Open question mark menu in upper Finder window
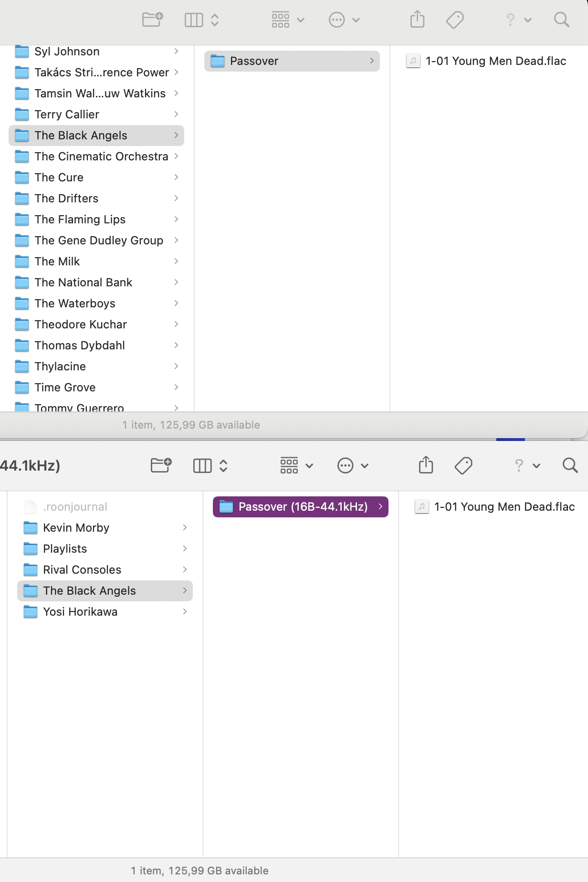Viewport: 588px width, 882px height. coord(518,20)
